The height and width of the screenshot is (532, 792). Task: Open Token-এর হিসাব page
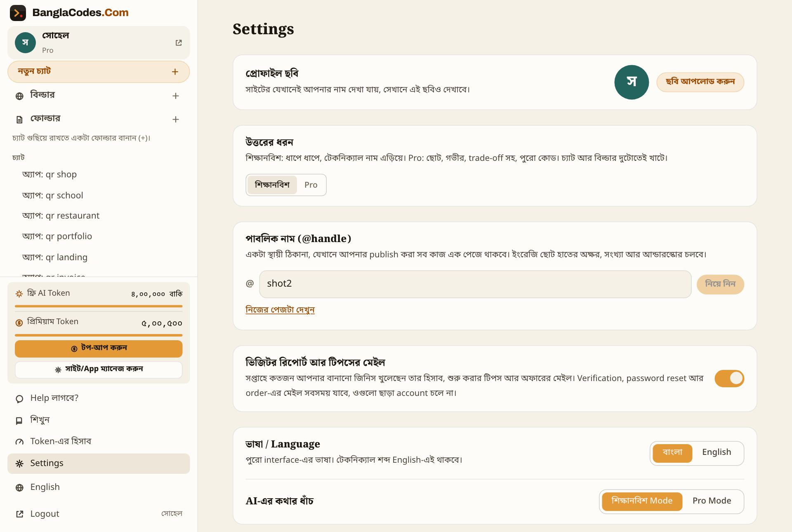[x=99, y=442]
